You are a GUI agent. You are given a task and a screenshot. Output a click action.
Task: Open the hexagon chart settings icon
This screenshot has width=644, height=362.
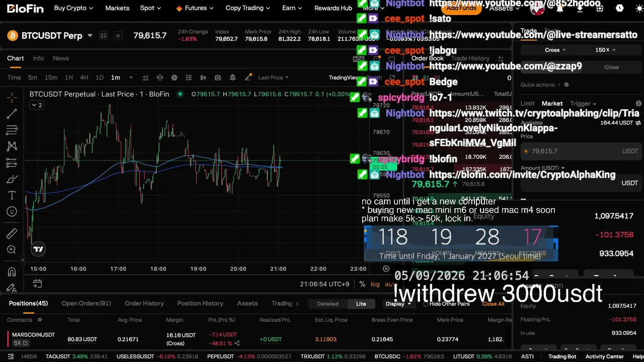coord(175,77)
